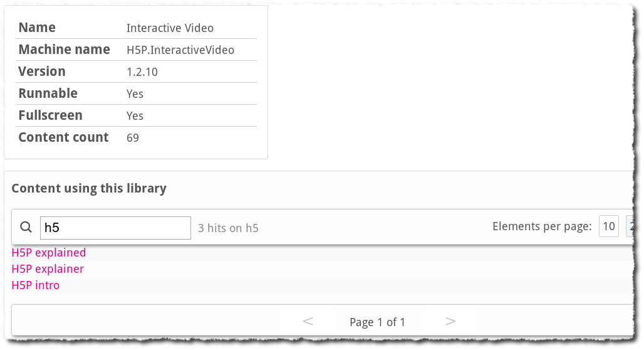Click the magnifier search icon

coord(26,227)
